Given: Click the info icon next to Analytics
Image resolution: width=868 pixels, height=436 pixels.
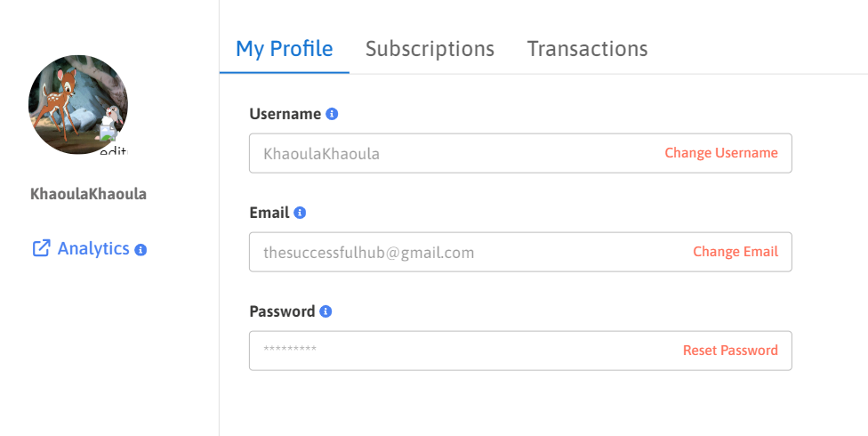Looking at the screenshot, I should 141,250.
